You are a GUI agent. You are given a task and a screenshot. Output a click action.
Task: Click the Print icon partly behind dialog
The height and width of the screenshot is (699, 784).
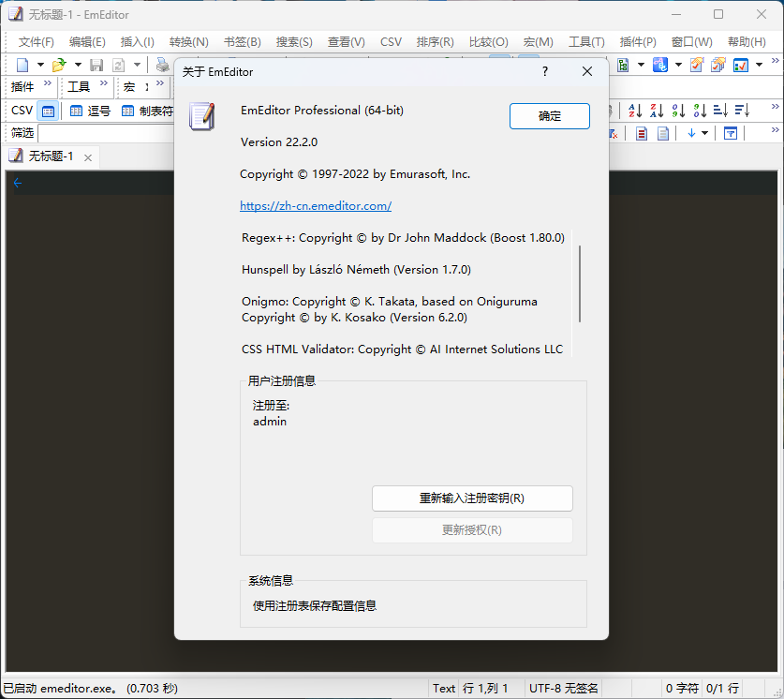tap(163, 65)
